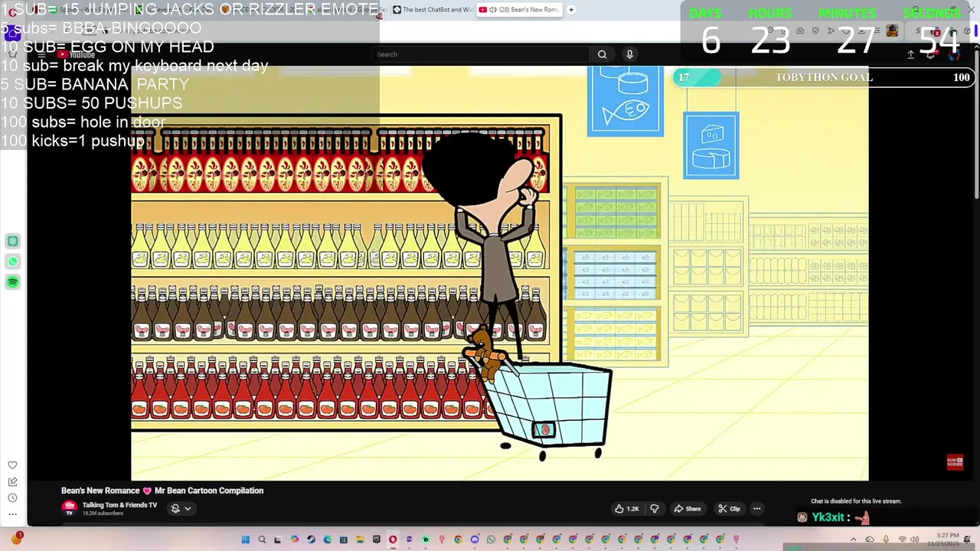
Task: Open Spotify in the Opera sidebar
Action: pos(13,282)
